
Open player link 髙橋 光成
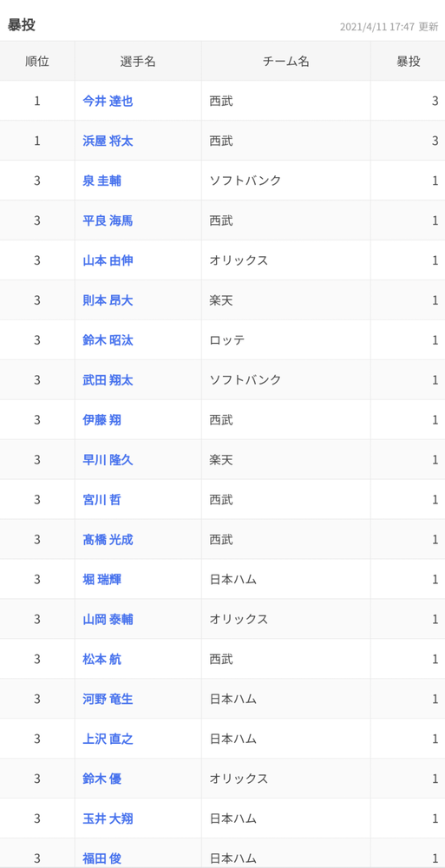coord(108,540)
